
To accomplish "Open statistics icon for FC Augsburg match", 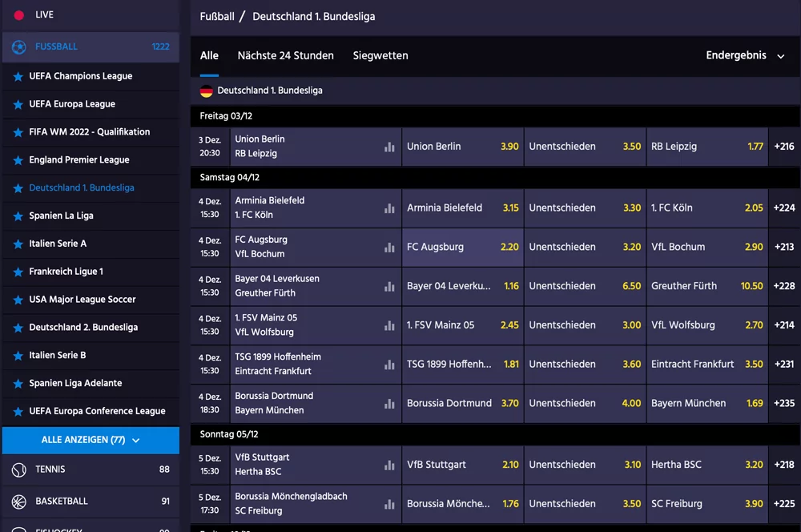I will tap(389, 248).
